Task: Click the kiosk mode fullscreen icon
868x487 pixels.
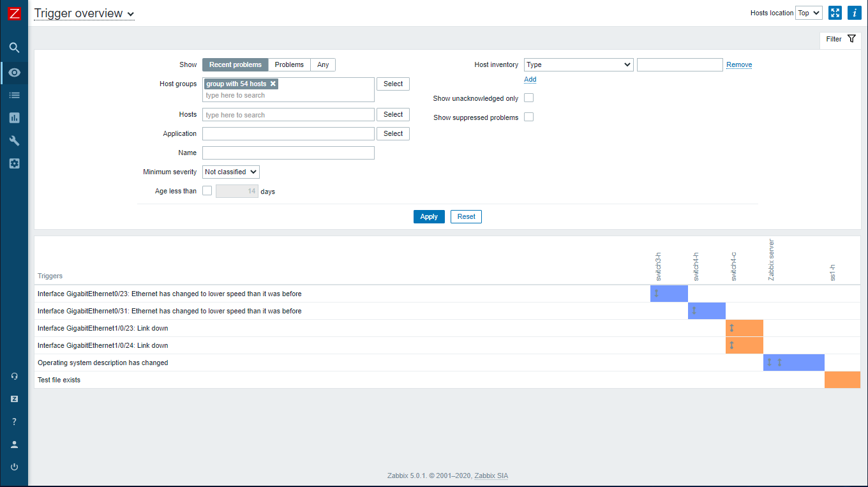Action: (835, 12)
